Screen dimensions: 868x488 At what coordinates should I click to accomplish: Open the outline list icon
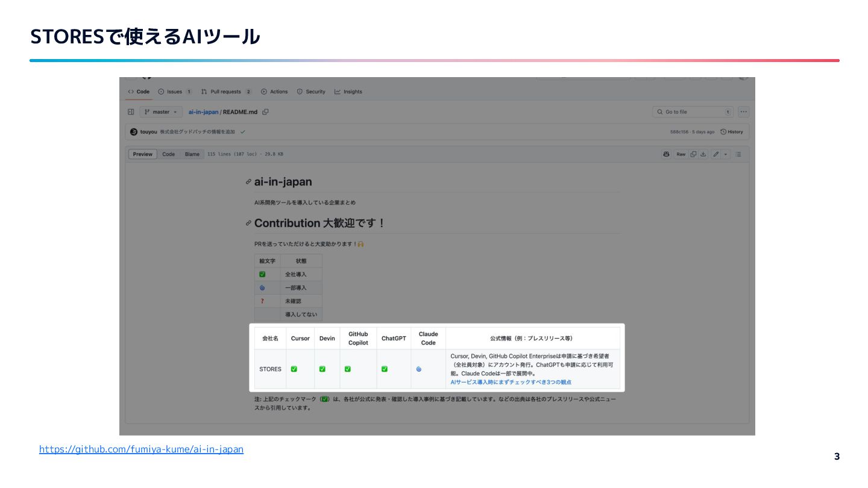point(738,154)
